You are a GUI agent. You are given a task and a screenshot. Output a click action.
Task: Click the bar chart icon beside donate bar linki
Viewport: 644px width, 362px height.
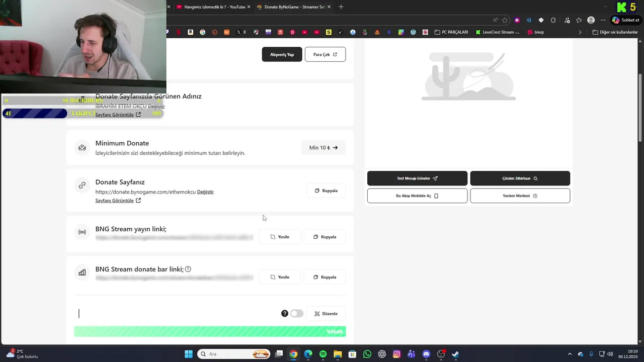[82, 273]
